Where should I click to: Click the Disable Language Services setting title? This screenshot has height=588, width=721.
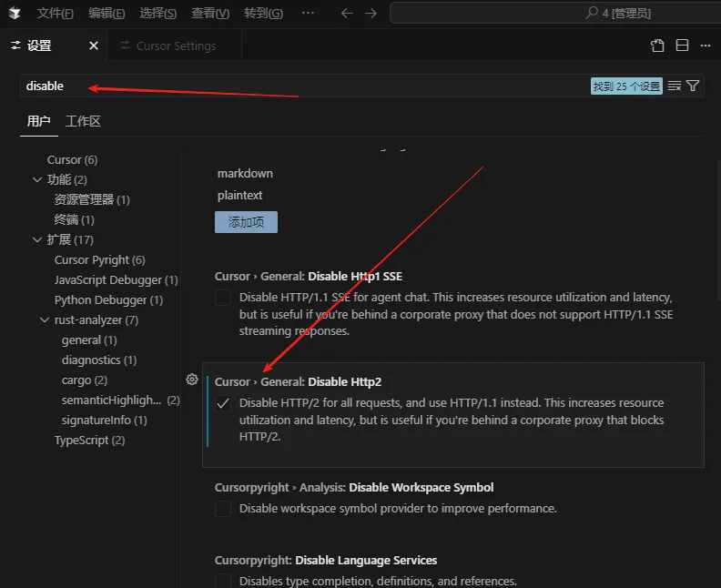(326, 560)
